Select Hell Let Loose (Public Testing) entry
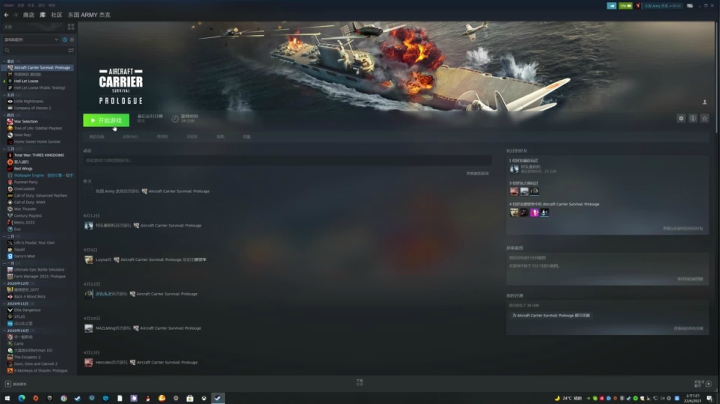The height and width of the screenshot is (404, 720). (x=39, y=88)
